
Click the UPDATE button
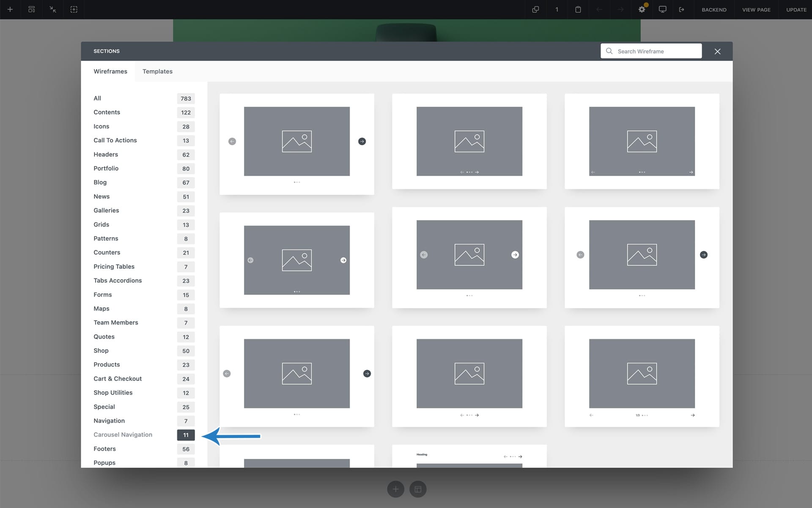[x=796, y=10]
